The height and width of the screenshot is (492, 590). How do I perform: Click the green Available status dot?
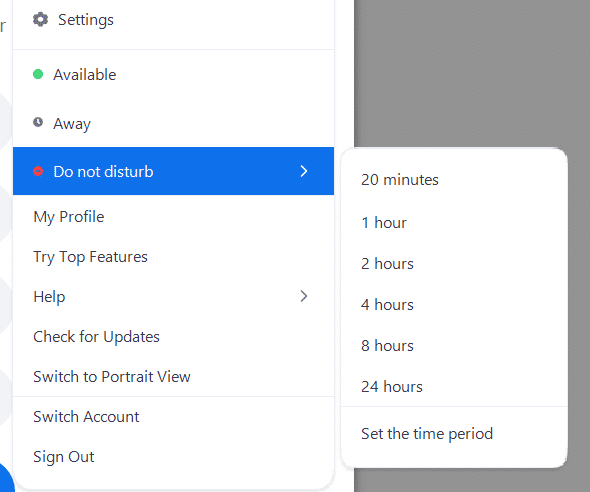(x=38, y=74)
